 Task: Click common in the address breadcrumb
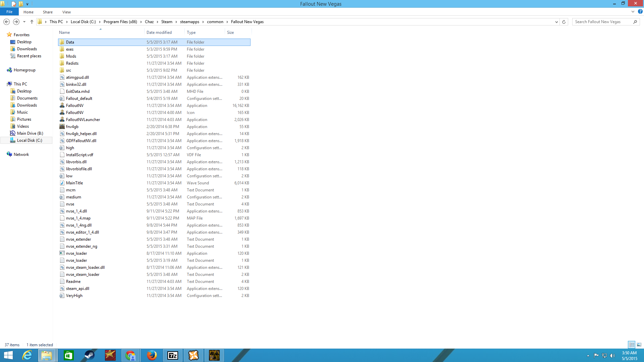pyautogui.click(x=215, y=22)
